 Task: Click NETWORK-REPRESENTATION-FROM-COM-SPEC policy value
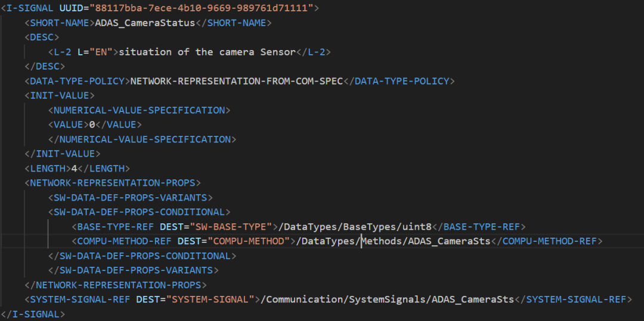pos(237,81)
